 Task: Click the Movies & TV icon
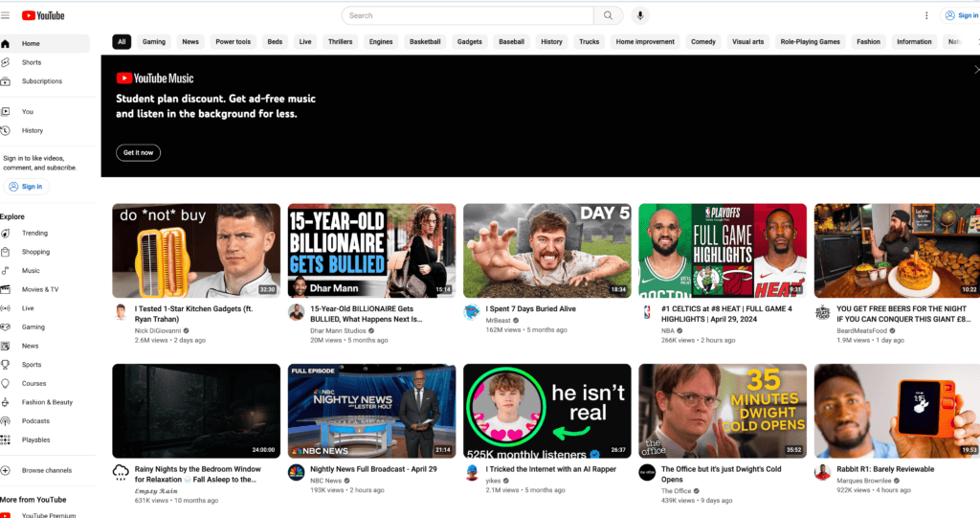coord(6,290)
